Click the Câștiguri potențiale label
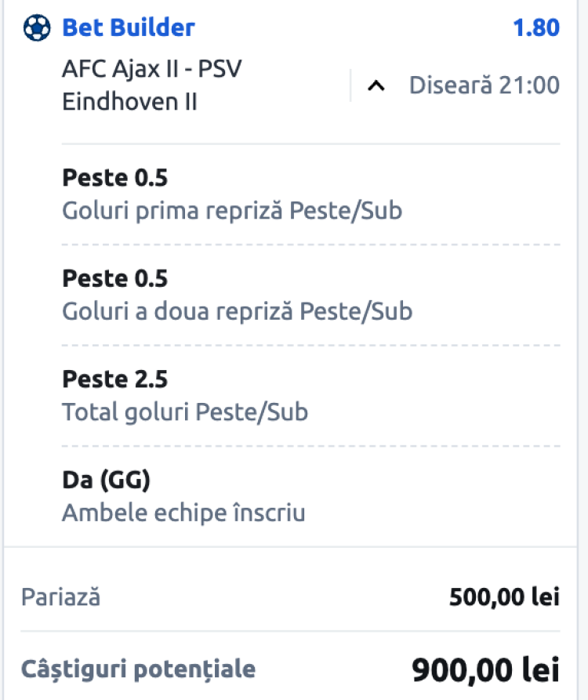588x700 pixels. (x=138, y=670)
